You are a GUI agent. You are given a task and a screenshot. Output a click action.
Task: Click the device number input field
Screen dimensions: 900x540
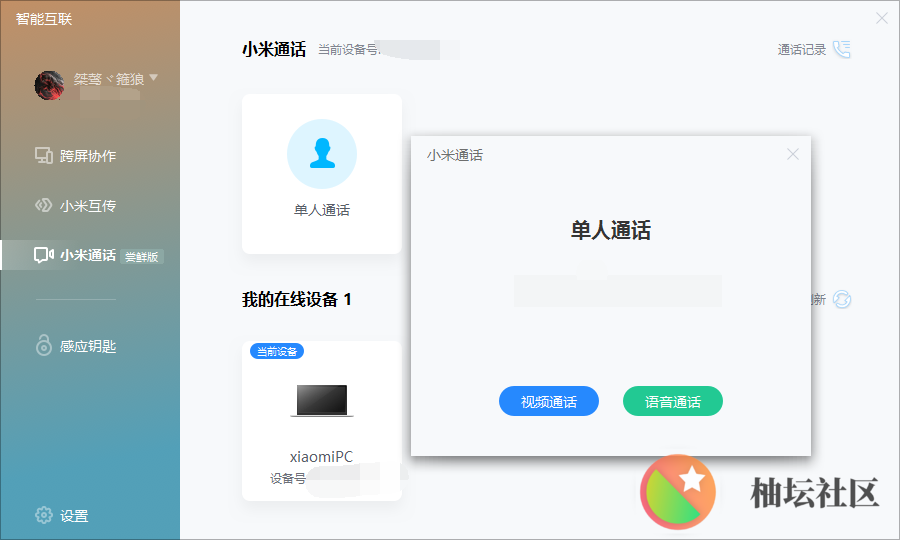point(618,291)
